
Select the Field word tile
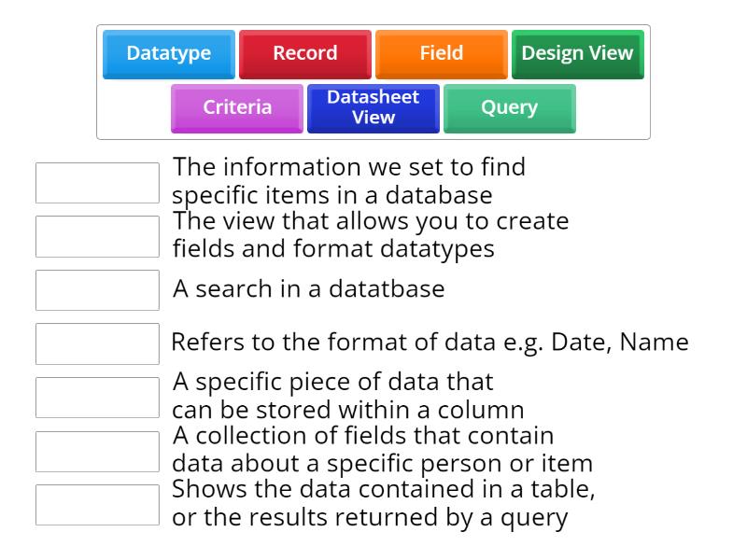tap(441, 53)
